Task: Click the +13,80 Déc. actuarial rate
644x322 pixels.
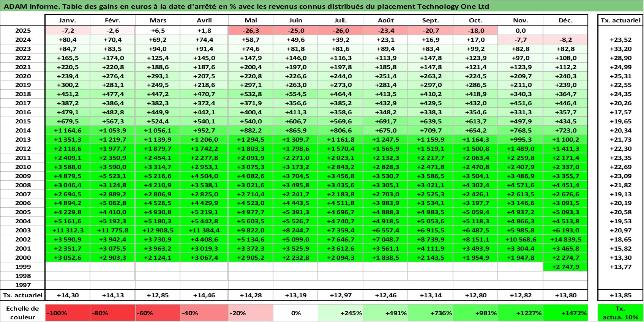Action: (x=565, y=295)
